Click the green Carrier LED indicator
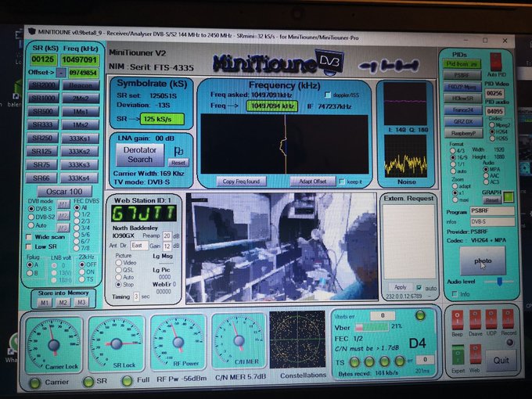The width and height of the screenshot is (532, 399). pyautogui.click(x=35, y=383)
